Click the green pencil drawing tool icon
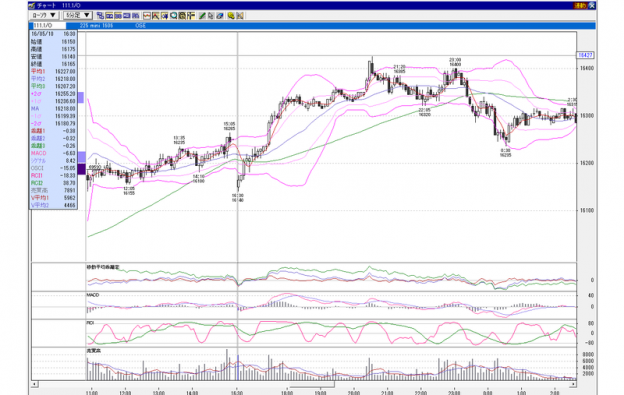This screenshot has width=624, height=395. click(x=202, y=16)
